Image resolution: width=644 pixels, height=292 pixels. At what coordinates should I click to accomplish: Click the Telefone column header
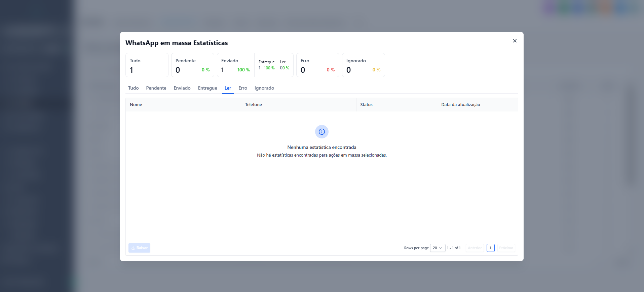298,105
